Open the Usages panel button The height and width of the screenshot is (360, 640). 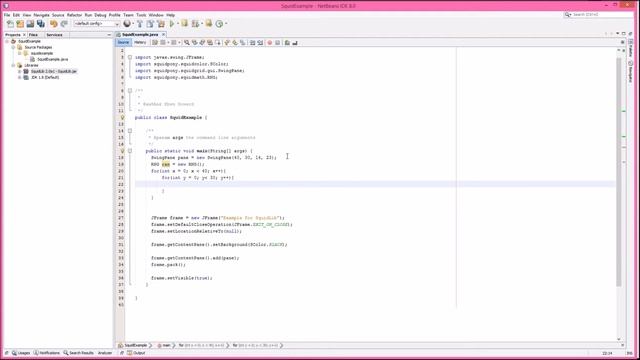[x=20, y=353]
